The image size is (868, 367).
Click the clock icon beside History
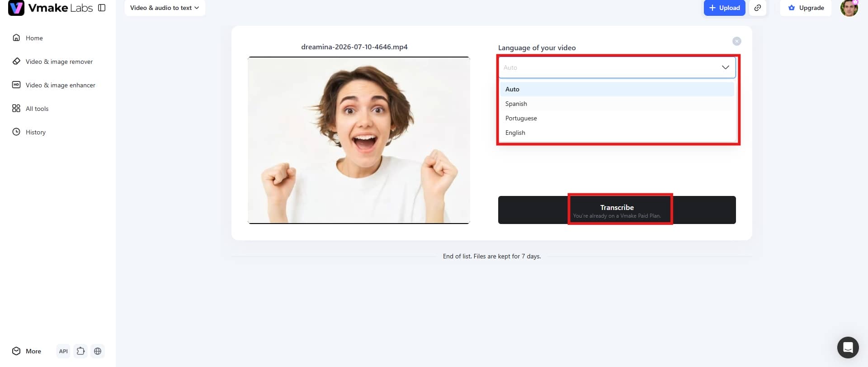(16, 132)
